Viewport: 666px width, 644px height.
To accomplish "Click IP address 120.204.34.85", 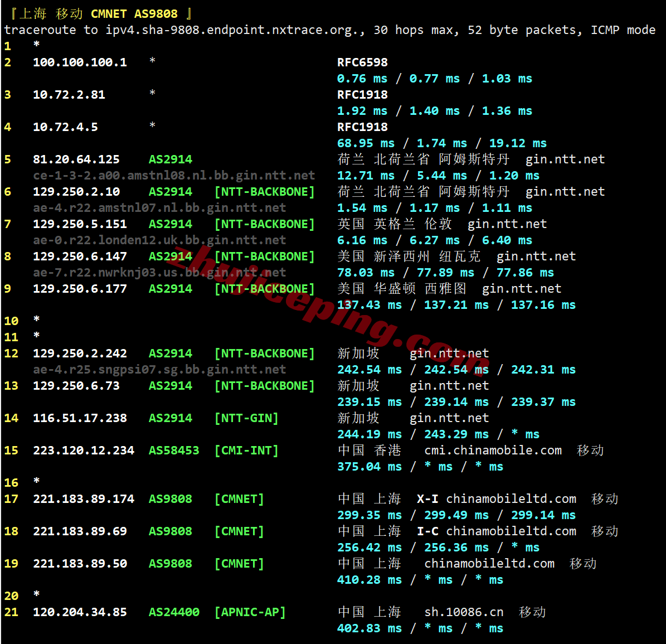I will pos(80,612).
